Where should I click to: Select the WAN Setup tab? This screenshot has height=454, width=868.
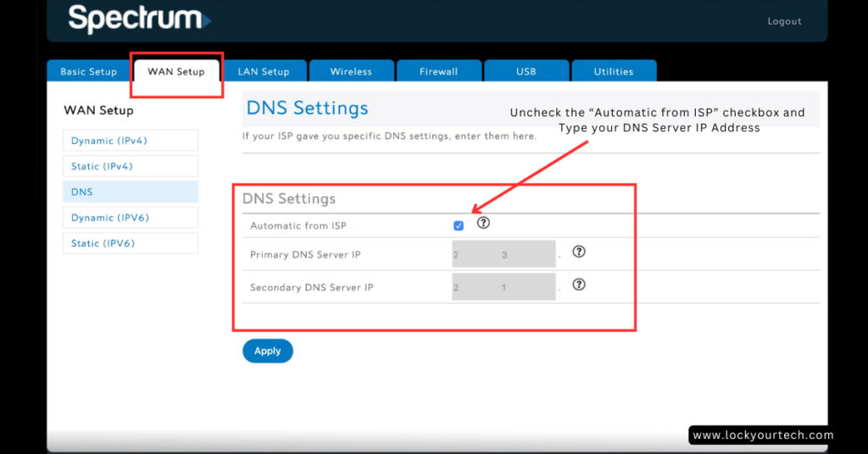pyautogui.click(x=176, y=71)
